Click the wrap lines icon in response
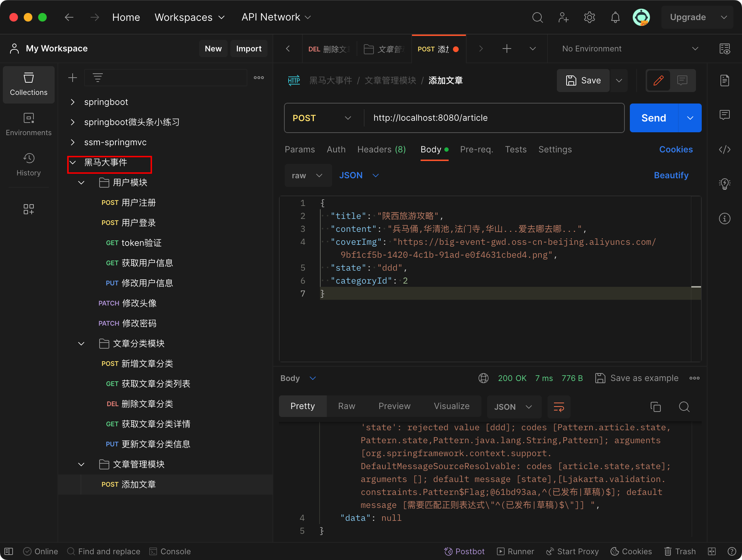Screen dimensions: 742x560 click(x=559, y=407)
